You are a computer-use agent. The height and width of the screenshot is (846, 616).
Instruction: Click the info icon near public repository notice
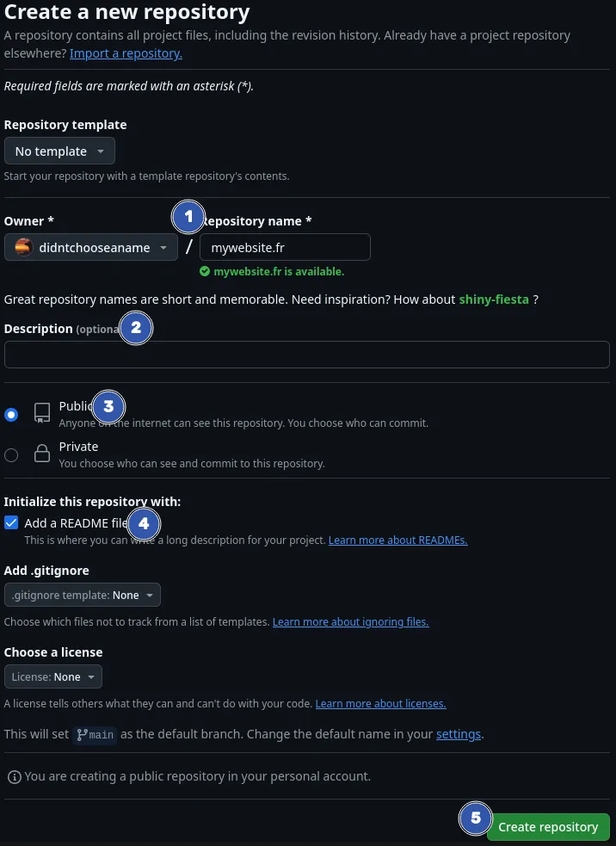[x=14, y=776]
